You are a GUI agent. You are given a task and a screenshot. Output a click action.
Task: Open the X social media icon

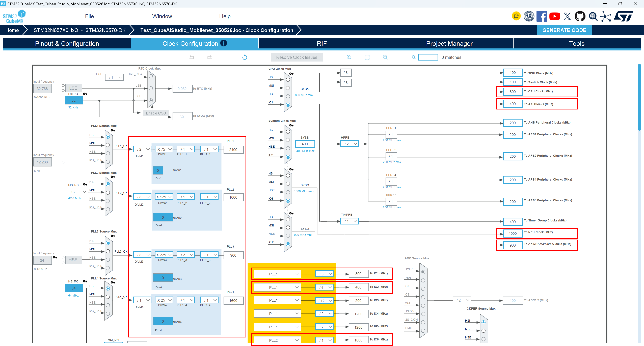click(567, 16)
